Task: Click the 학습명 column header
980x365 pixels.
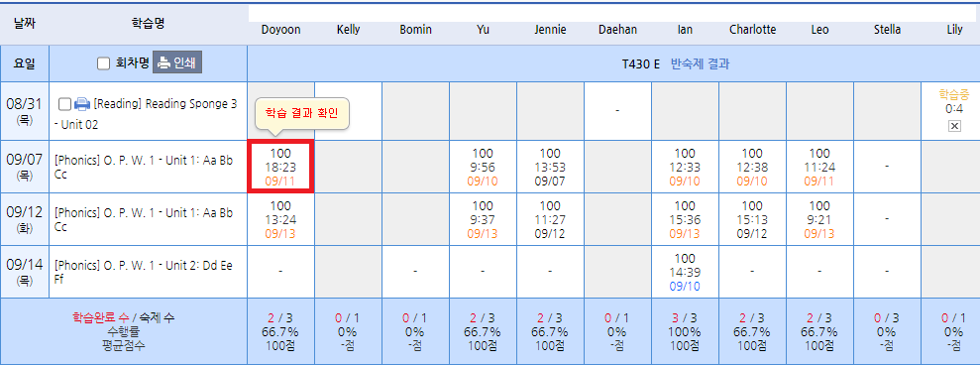Action: 148,23
